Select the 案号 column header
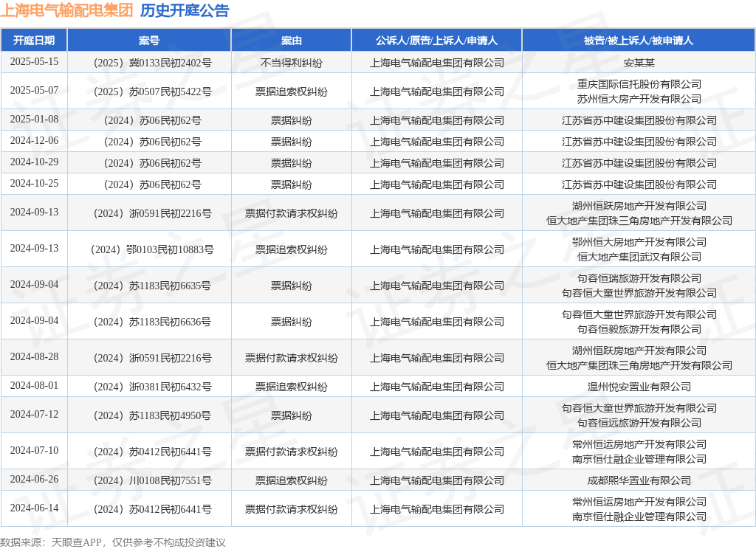Screen dimensions: 756x549 [x=149, y=41]
